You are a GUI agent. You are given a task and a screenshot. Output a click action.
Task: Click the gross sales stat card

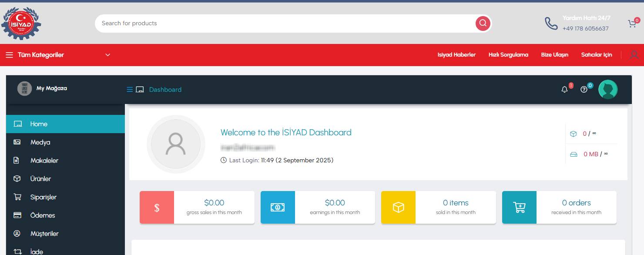tap(197, 208)
